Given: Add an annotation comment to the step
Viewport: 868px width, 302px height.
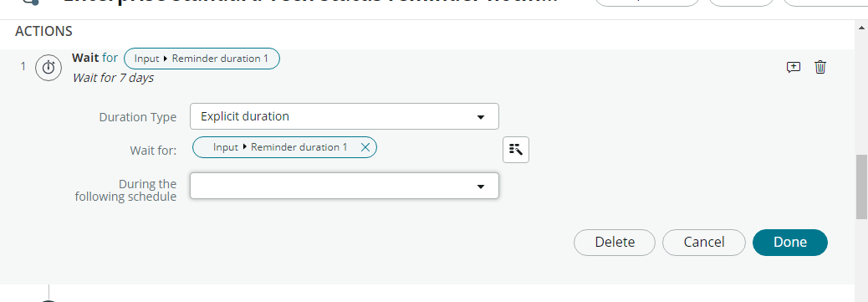Looking at the screenshot, I should [794, 67].
